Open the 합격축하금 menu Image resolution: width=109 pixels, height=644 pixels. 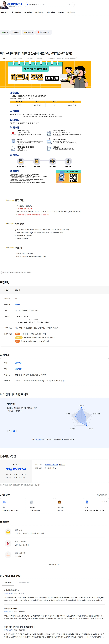click(x=16, y=13)
